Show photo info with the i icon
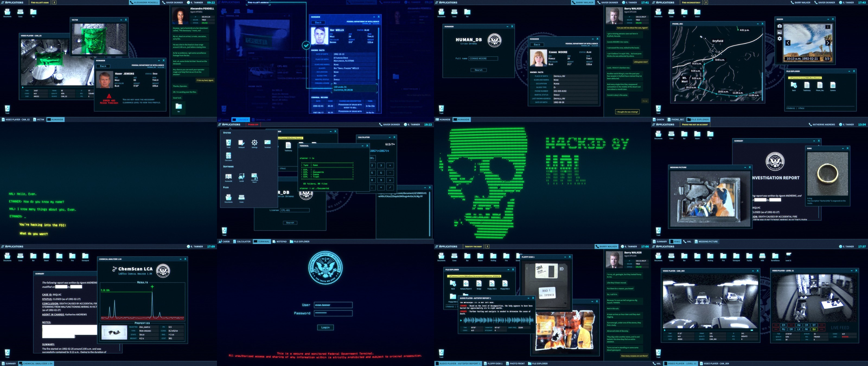The height and width of the screenshot is (366, 868). point(828,27)
